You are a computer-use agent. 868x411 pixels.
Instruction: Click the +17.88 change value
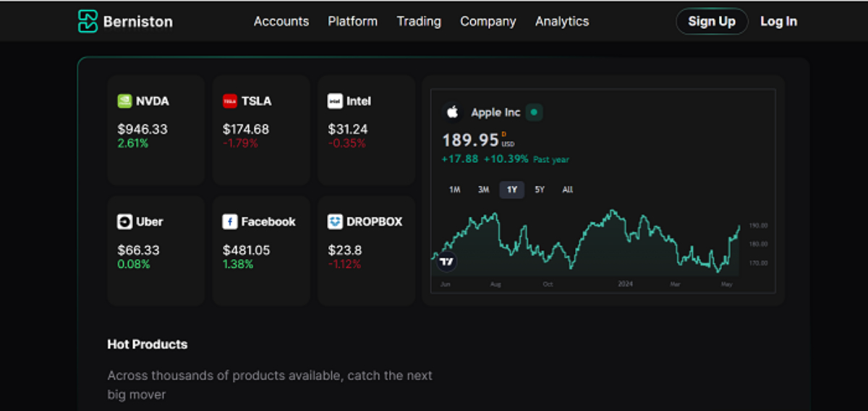point(460,159)
